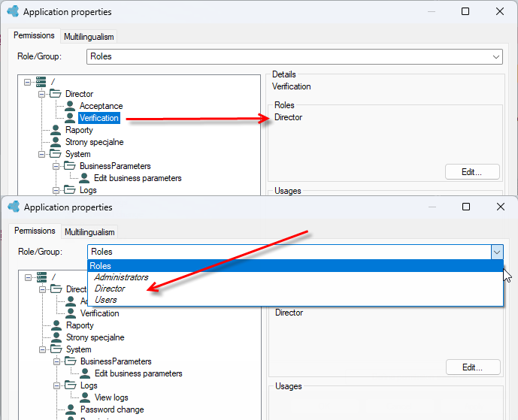This screenshot has width=518, height=420.
Task: Click the BusinessParameters folder icon in upper window
Action: (x=70, y=166)
